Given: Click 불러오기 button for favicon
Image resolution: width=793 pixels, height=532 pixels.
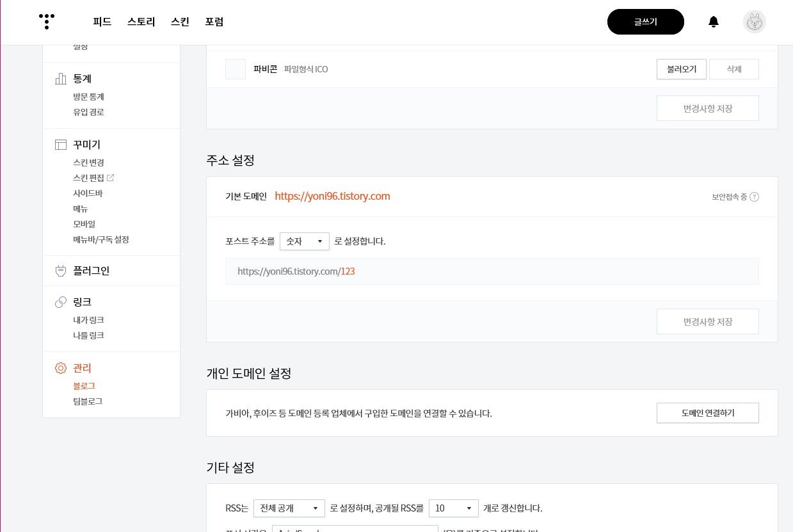Looking at the screenshot, I should point(682,69).
